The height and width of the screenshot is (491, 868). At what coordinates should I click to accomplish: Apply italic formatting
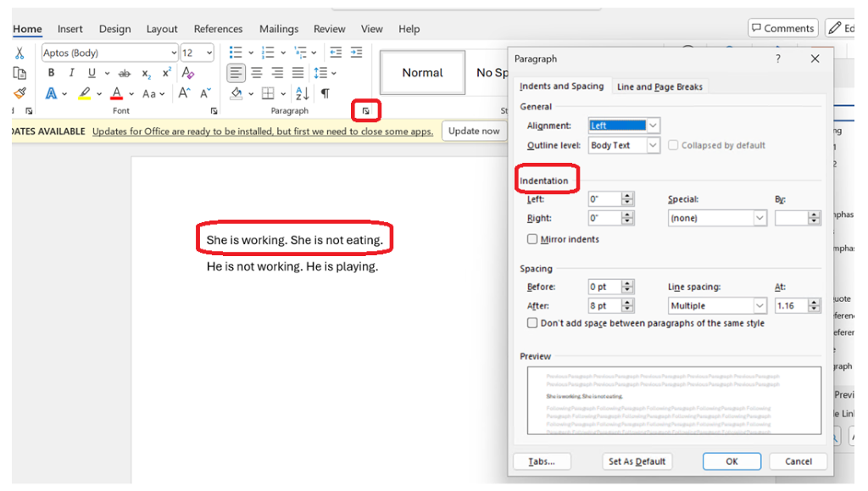pyautogui.click(x=71, y=72)
